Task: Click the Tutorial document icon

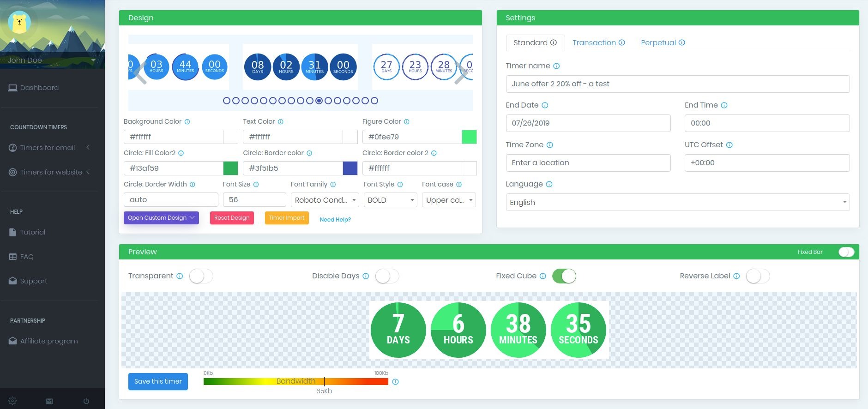Action: [13, 232]
